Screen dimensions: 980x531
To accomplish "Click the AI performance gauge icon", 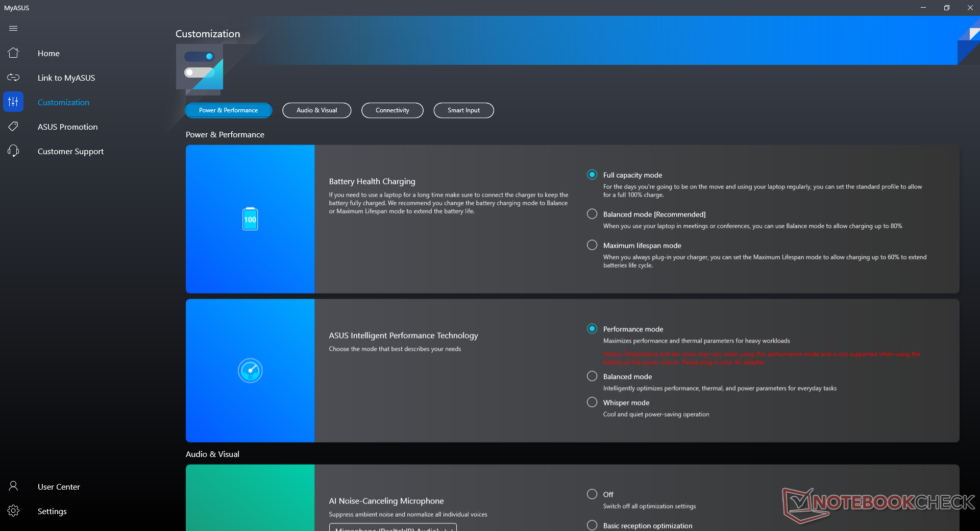I will (x=250, y=371).
